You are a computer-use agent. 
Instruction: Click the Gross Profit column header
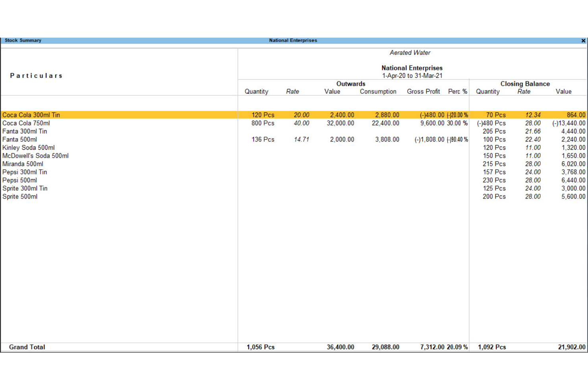pos(423,91)
